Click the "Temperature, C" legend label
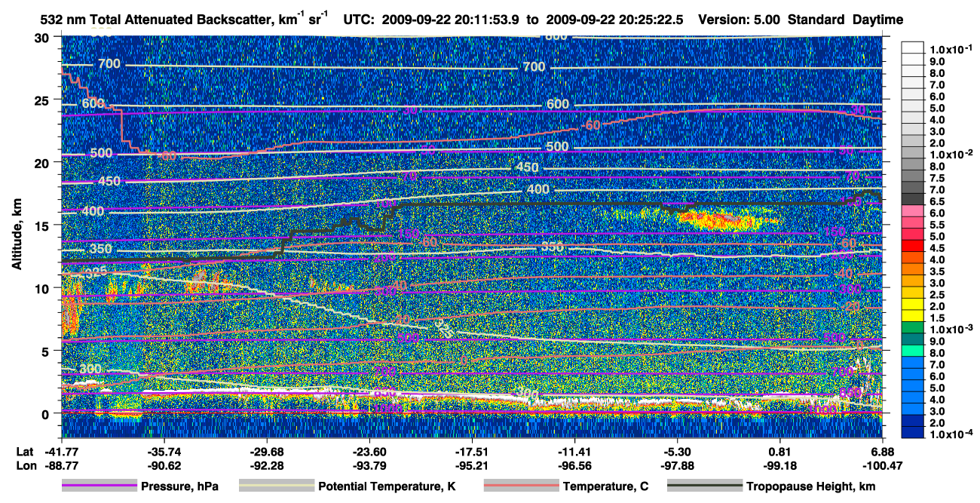The width and height of the screenshot is (980, 503). coord(605,487)
